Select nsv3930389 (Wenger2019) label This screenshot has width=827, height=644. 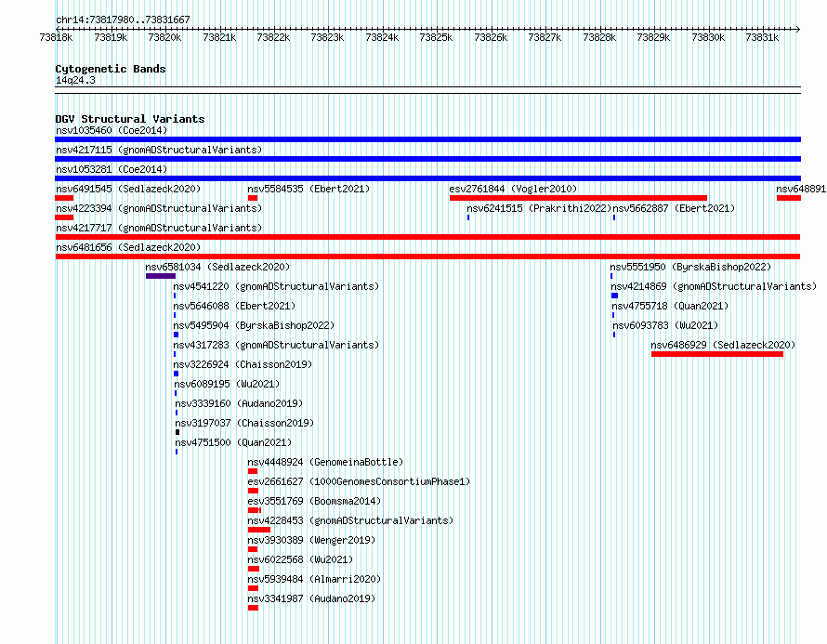click(311, 540)
